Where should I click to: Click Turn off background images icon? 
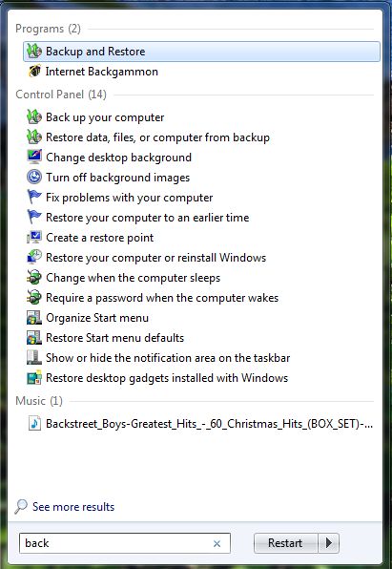34,178
